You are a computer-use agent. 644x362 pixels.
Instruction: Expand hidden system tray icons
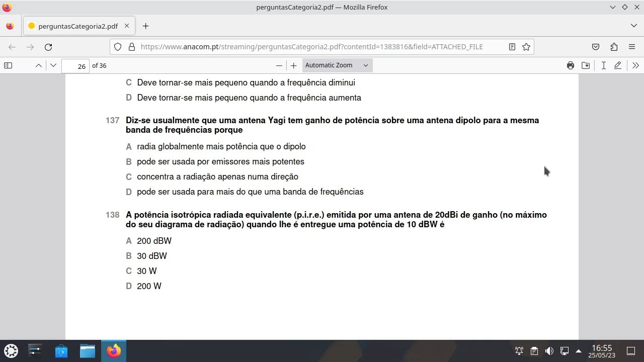coord(579,351)
